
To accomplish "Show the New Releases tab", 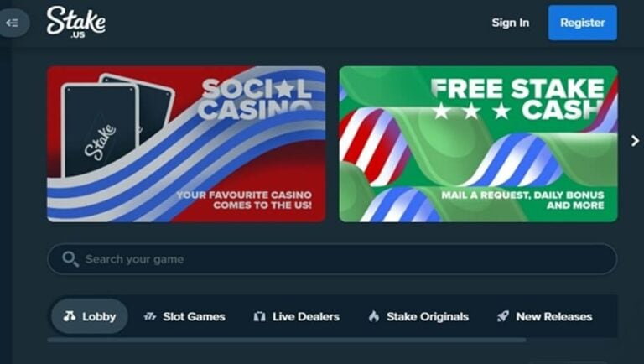I will point(544,316).
